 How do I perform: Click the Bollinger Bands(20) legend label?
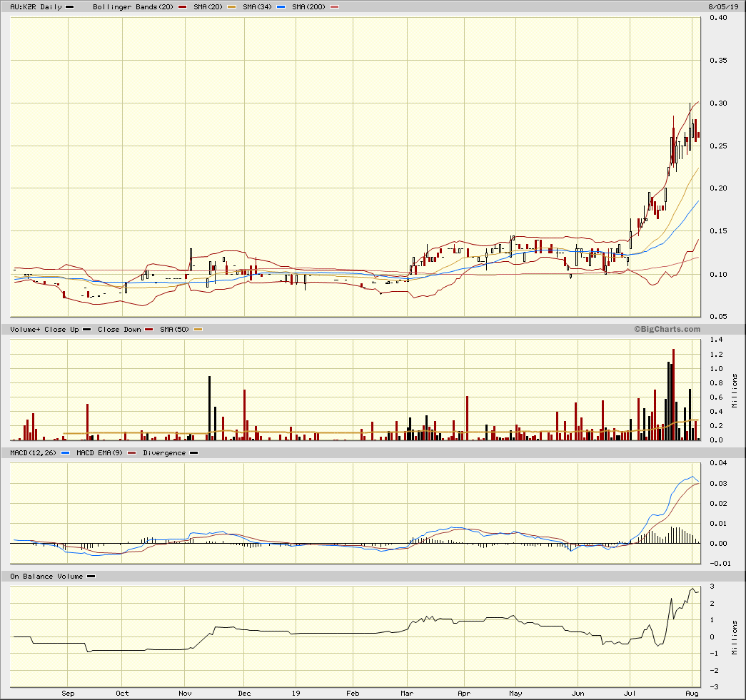pos(133,6)
